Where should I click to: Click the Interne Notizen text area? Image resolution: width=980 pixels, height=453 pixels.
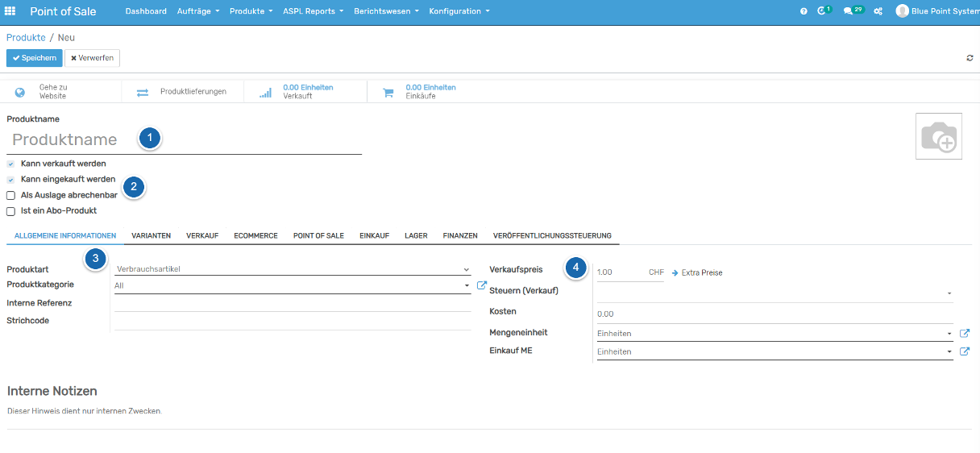[x=489, y=411]
